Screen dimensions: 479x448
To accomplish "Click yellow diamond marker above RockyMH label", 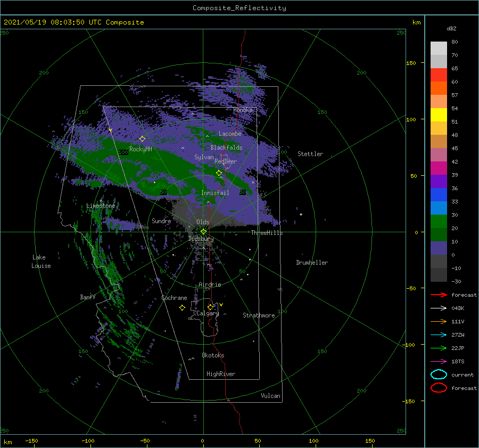I will [x=142, y=139].
